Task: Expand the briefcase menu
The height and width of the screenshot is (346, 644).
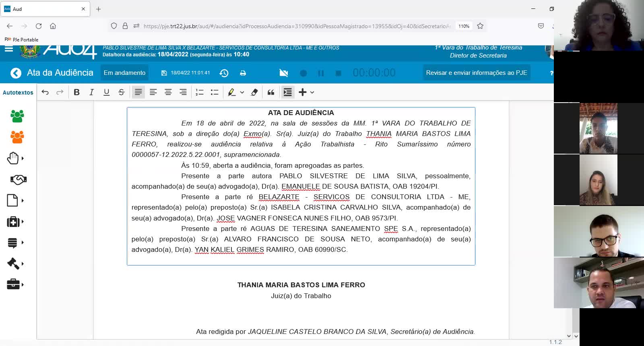Action: coord(15,284)
